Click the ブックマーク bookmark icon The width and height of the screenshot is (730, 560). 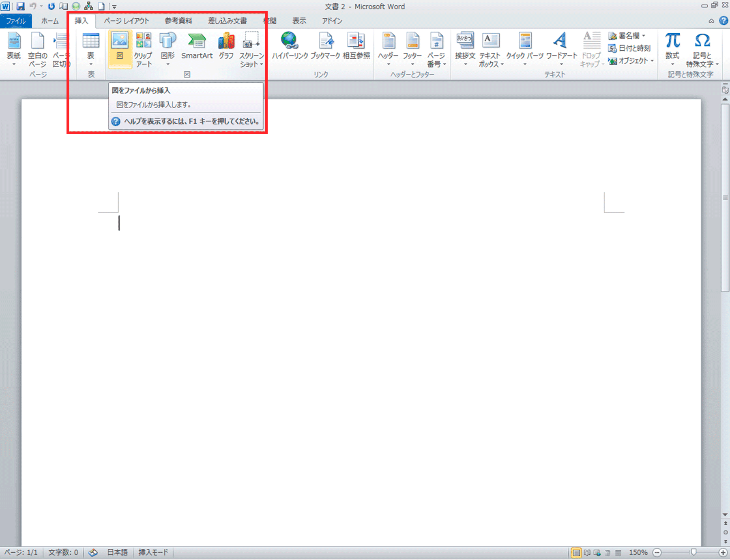click(325, 47)
